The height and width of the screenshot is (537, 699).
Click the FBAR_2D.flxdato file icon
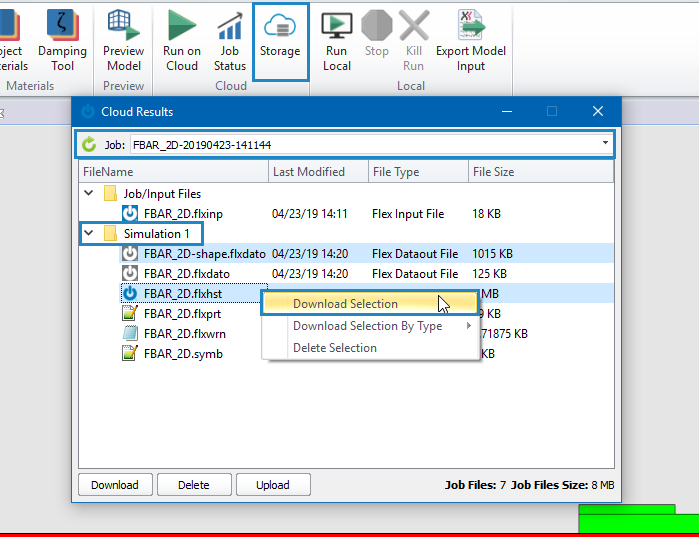(130, 274)
